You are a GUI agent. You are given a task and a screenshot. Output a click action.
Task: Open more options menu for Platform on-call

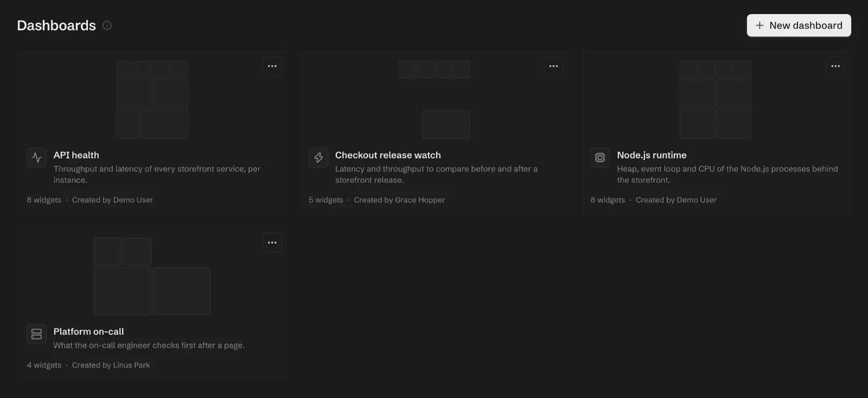(x=272, y=242)
